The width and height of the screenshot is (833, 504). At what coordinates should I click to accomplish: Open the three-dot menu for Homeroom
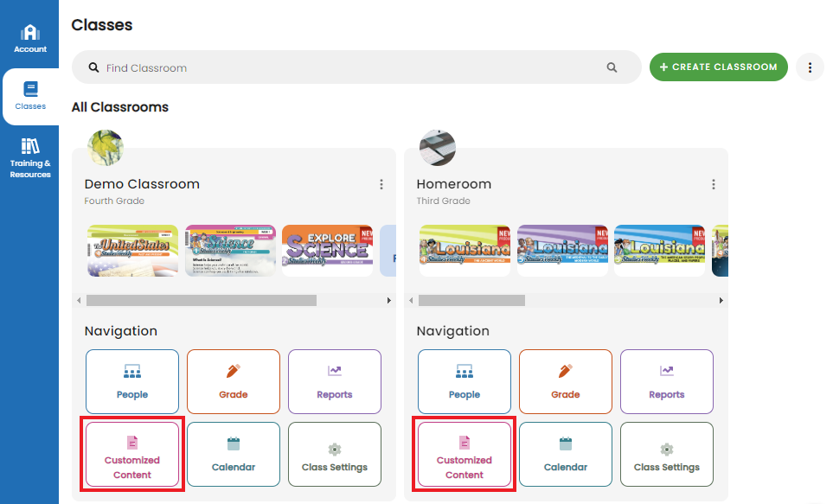pyautogui.click(x=713, y=184)
